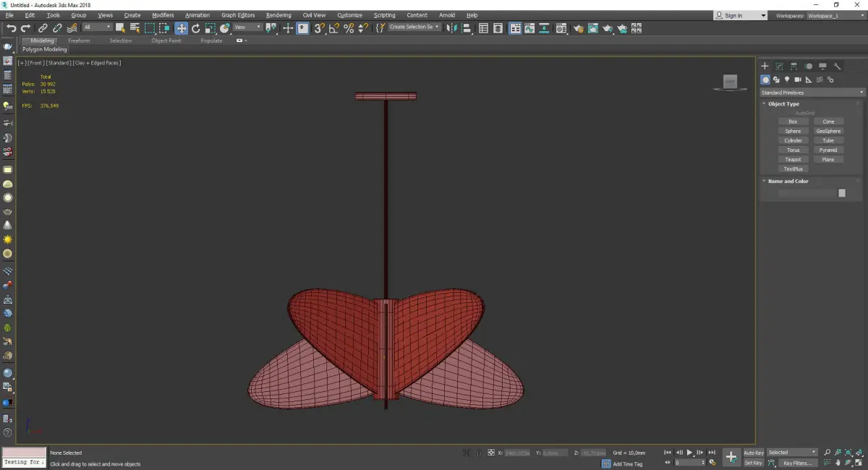The height and width of the screenshot is (470, 868).
Task: Click the Redo arrow icon
Action: coord(26,28)
